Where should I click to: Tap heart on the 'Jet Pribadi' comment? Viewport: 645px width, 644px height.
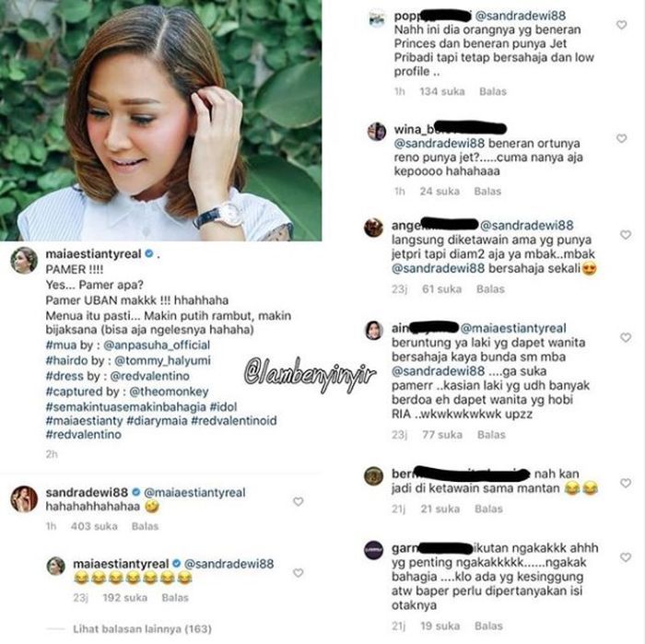pyautogui.click(x=622, y=25)
